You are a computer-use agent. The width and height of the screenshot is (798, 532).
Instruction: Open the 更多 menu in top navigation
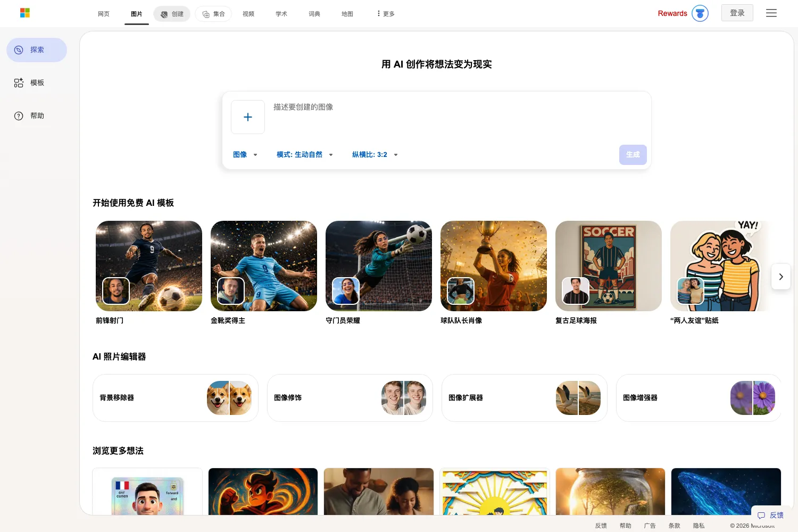pos(386,14)
